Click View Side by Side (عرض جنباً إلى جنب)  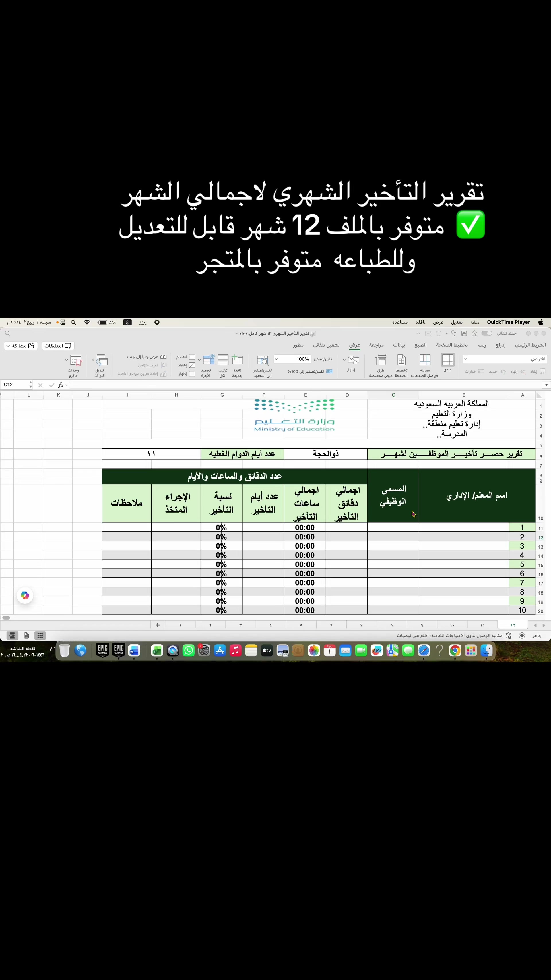pos(147,357)
